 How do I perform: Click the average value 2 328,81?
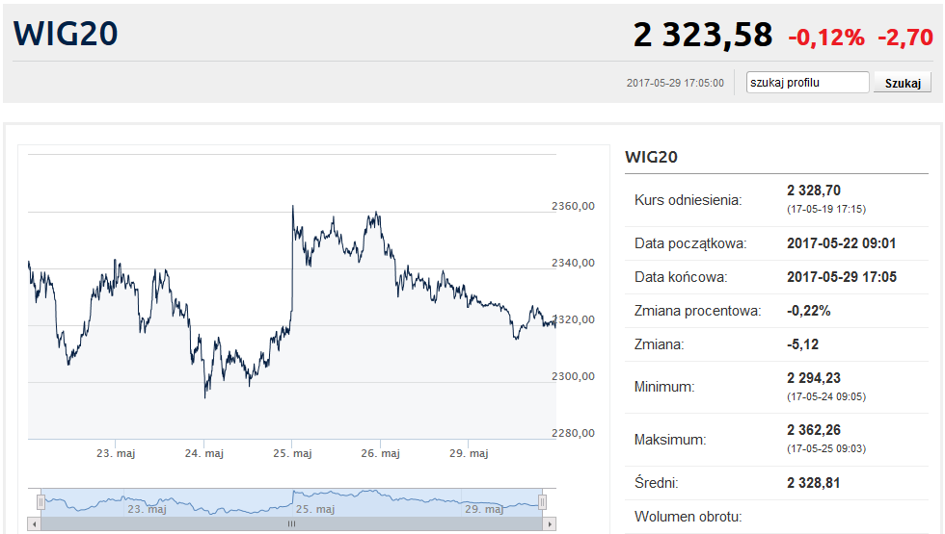click(814, 483)
